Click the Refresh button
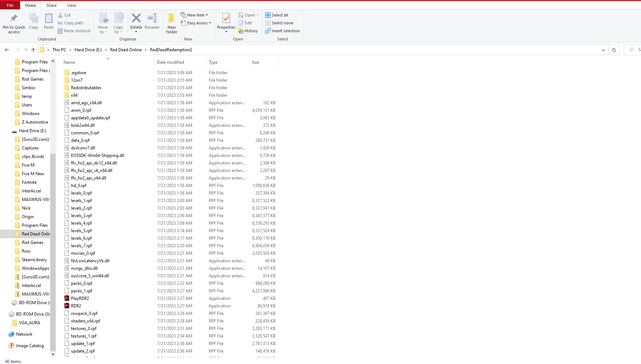The height and width of the screenshot is (364, 641). click(614, 50)
